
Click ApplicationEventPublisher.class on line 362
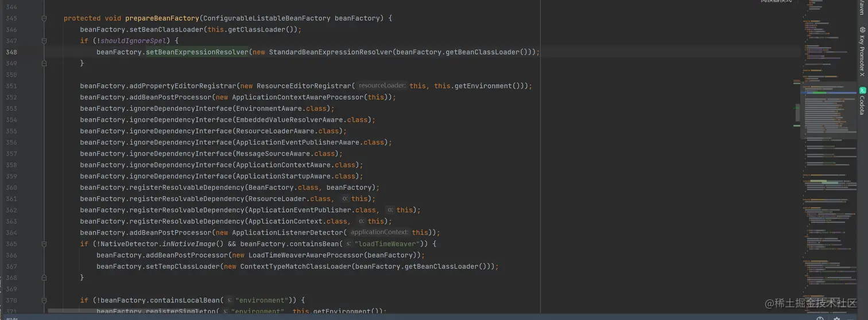click(312, 210)
